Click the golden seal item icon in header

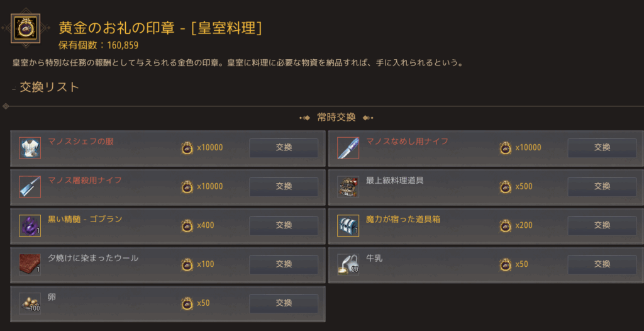(x=25, y=28)
